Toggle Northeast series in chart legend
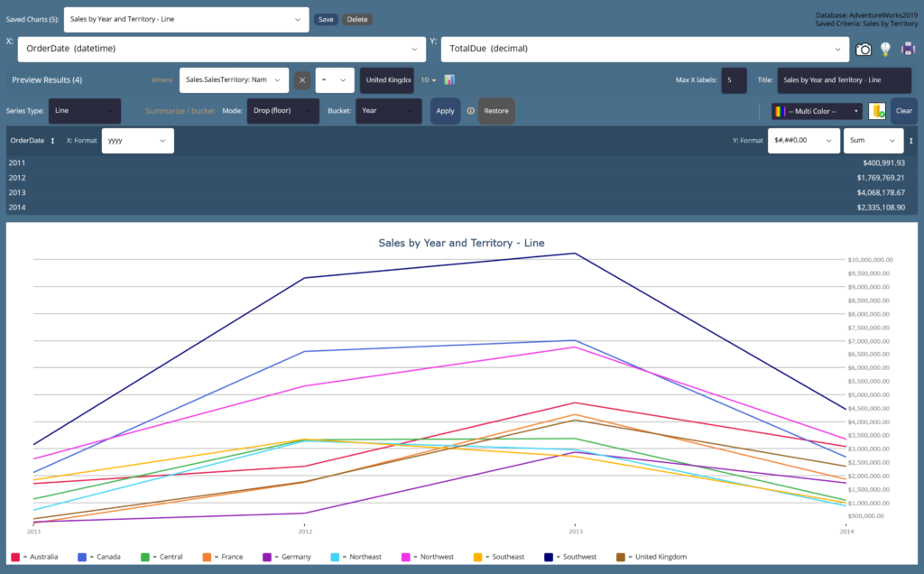This screenshot has height=574, width=924. (x=356, y=557)
